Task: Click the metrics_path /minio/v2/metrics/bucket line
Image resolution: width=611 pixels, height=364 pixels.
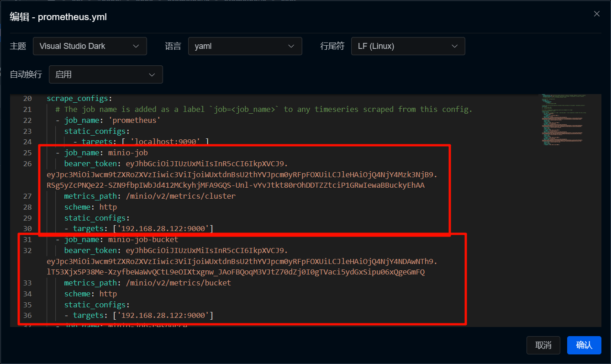Action: click(x=147, y=283)
